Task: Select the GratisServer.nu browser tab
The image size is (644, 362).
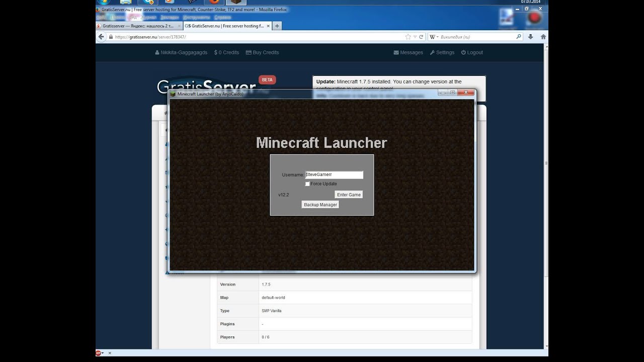Action: (227, 26)
